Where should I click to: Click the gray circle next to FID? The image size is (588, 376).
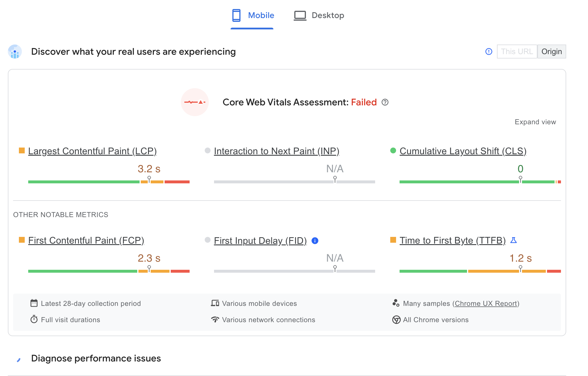click(208, 240)
